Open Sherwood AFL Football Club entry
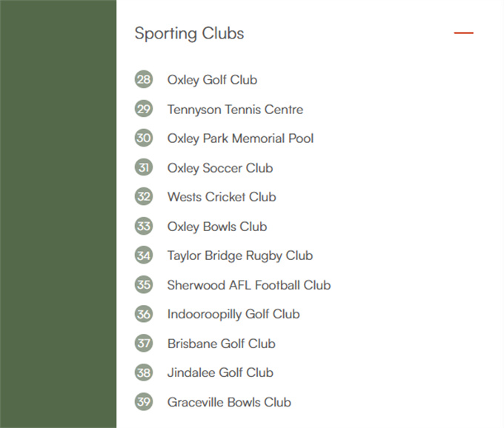 (x=249, y=285)
